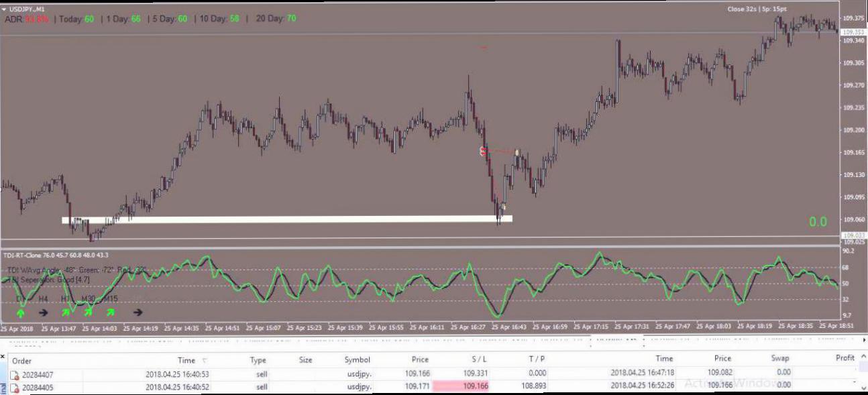Click the S/L value 109.331

[476, 373]
